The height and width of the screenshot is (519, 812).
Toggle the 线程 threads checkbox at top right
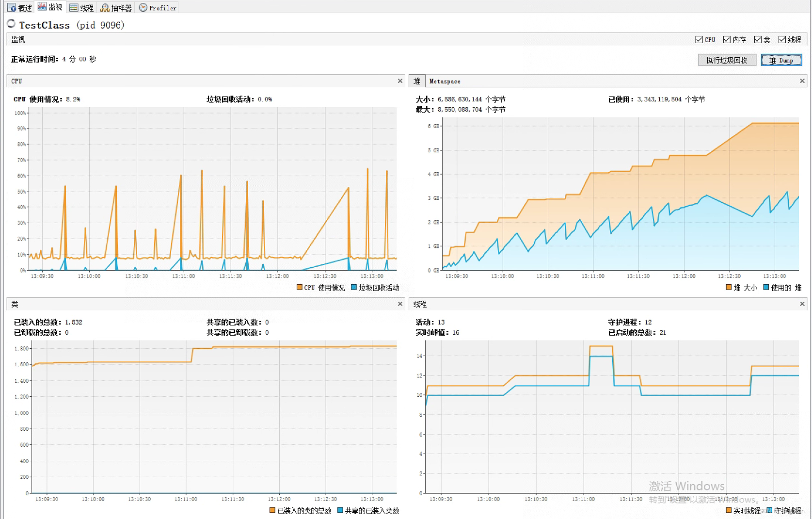coord(782,40)
